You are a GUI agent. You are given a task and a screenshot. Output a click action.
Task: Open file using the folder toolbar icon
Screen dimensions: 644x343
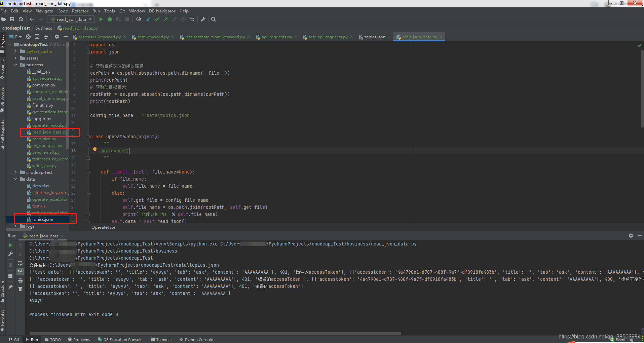click(4, 19)
